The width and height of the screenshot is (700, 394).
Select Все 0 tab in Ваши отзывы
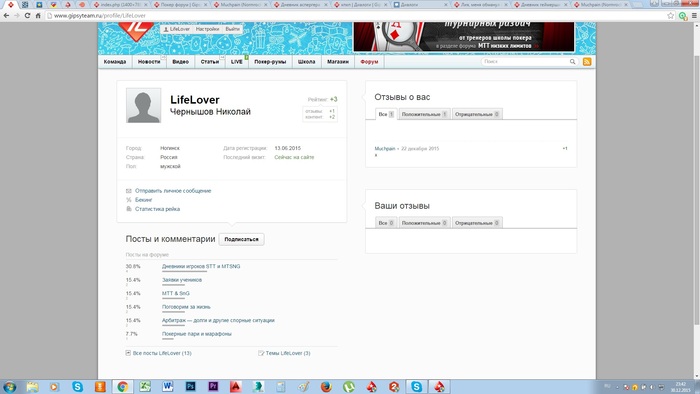(386, 223)
